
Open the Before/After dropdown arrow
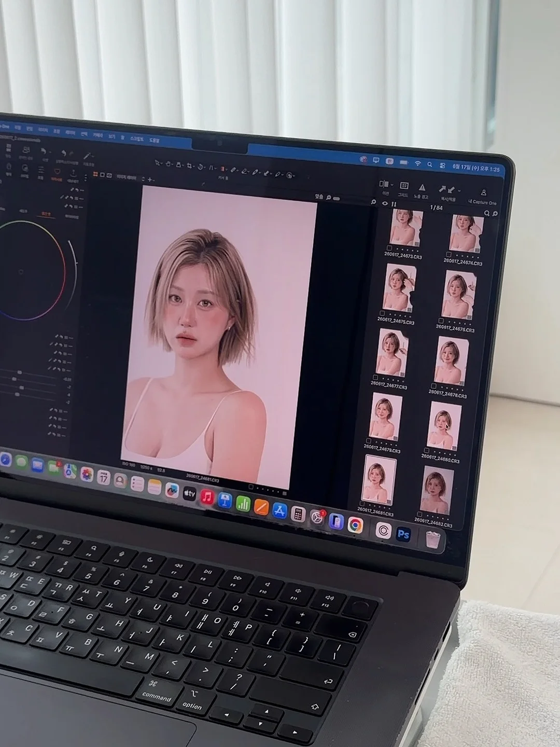click(392, 185)
